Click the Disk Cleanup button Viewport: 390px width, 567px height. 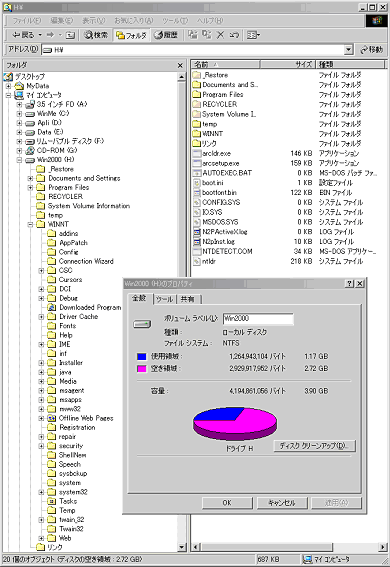[x=314, y=446]
